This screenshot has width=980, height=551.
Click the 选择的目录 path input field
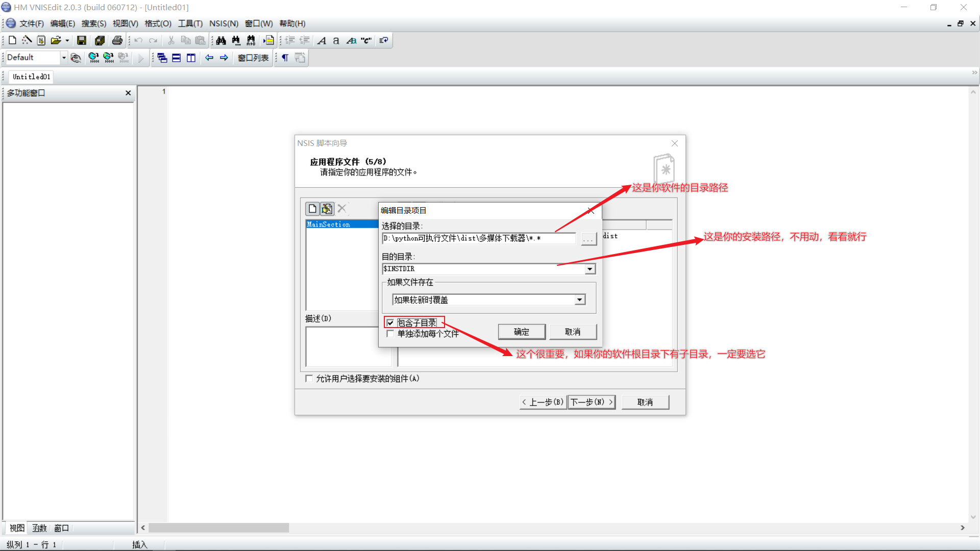click(479, 238)
